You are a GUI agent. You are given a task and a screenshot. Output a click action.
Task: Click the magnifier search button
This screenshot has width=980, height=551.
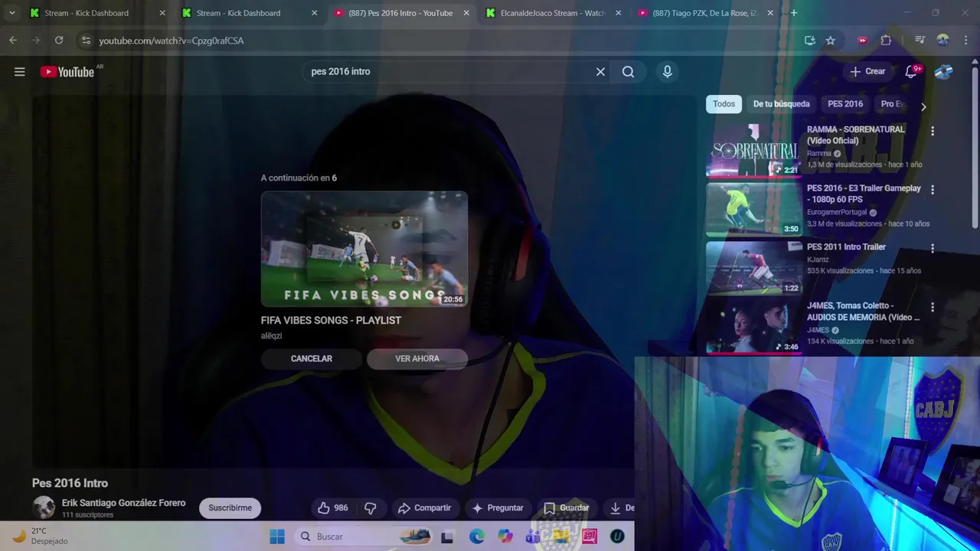point(628,72)
